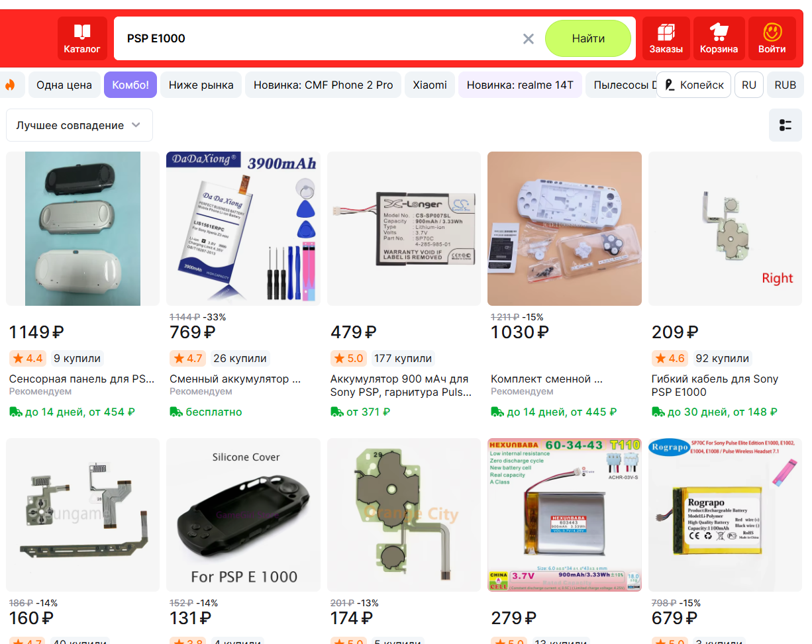Image resolution: width=812 pixels, height=644 pixels.
Task: Open the RUB currency selector
Action: (786, 85)
